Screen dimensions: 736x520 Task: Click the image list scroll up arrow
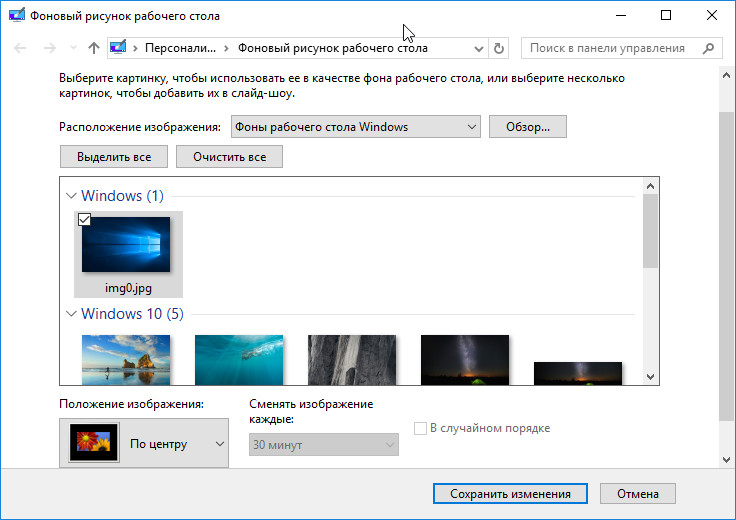[x=650, y=186]
